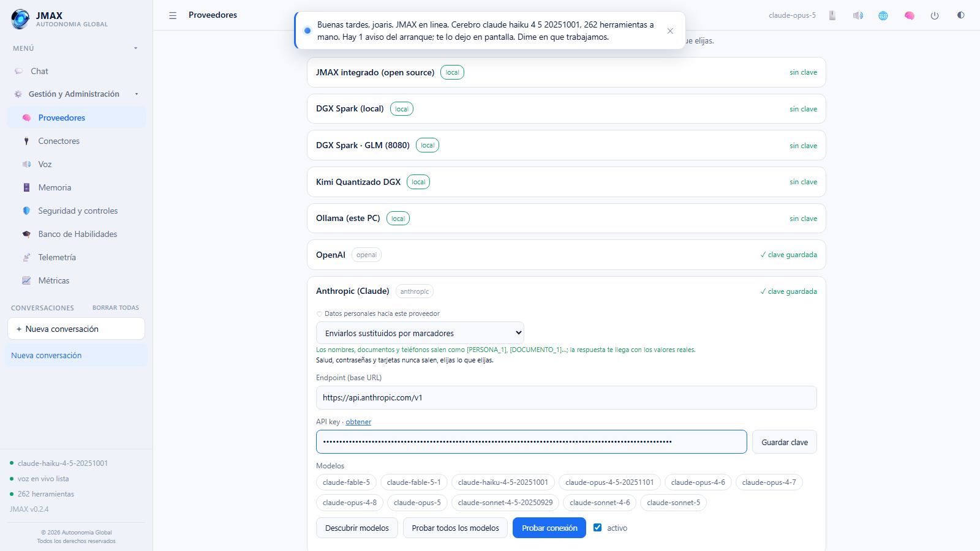Expand JMAX integrado provider card
The width and height of the screenshot is (980, 551).
pyautogui.click(x=567, y=72)
